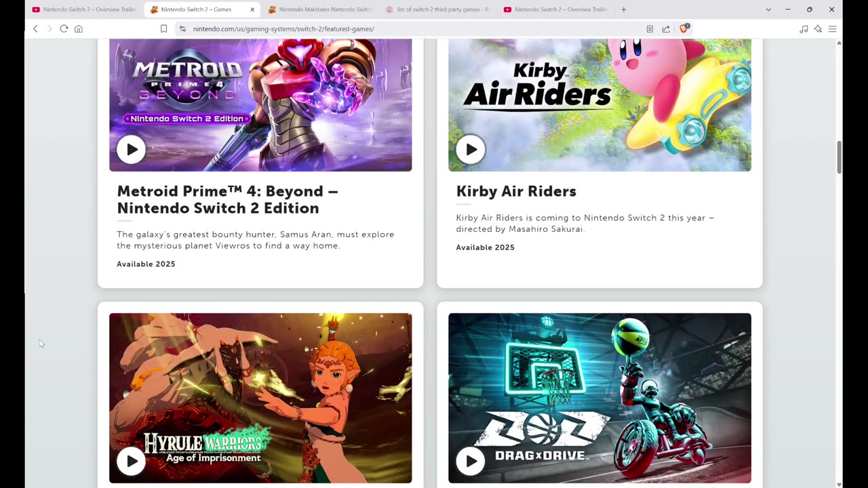The width and height of the screenshot is (868, 488).
Task: Open the media control music icon
Action: click(804, 28)
